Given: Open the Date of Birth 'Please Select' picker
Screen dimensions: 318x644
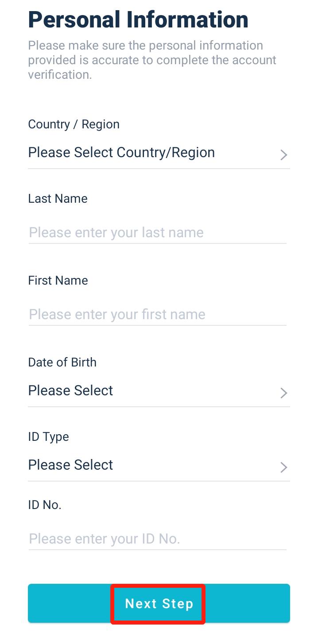Looking at the screenshot, I should 71,391.
